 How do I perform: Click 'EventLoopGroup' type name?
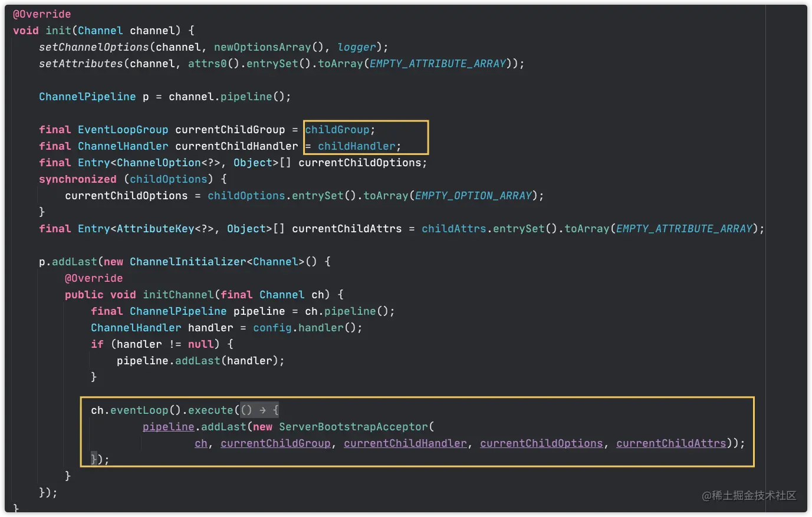tap(123, 130)
